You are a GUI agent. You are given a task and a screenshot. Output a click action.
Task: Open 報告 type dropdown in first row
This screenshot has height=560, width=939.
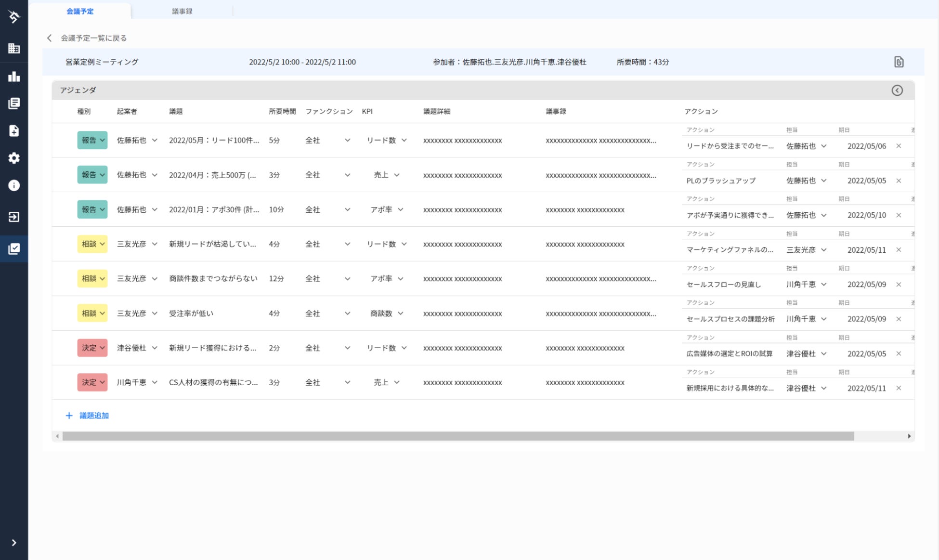92,140
